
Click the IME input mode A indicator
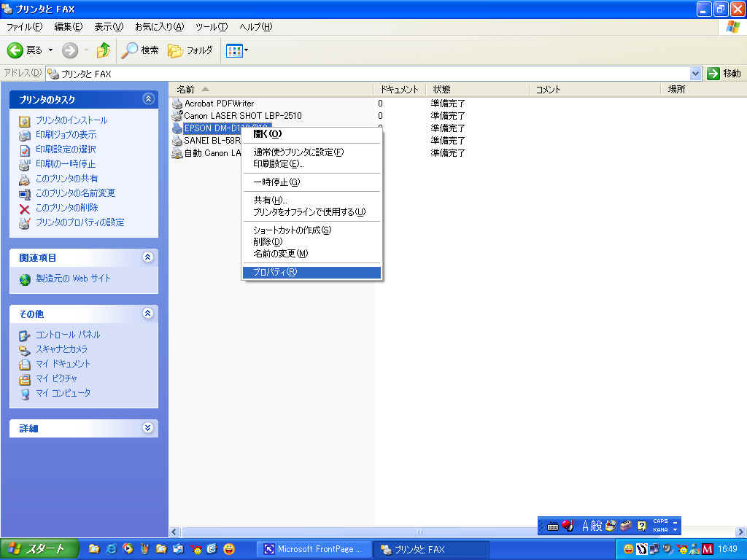pos(586,526)
